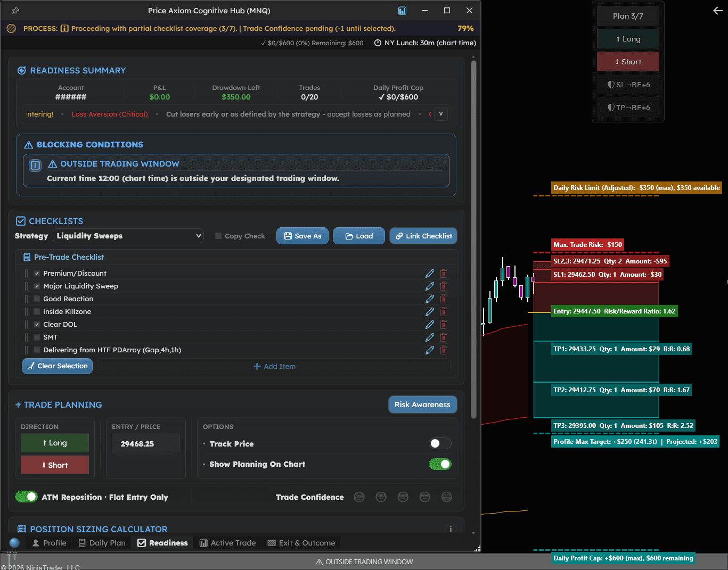Click the TP→BE+6 chart button
This screenshot has width=728, height=570.
628,108
